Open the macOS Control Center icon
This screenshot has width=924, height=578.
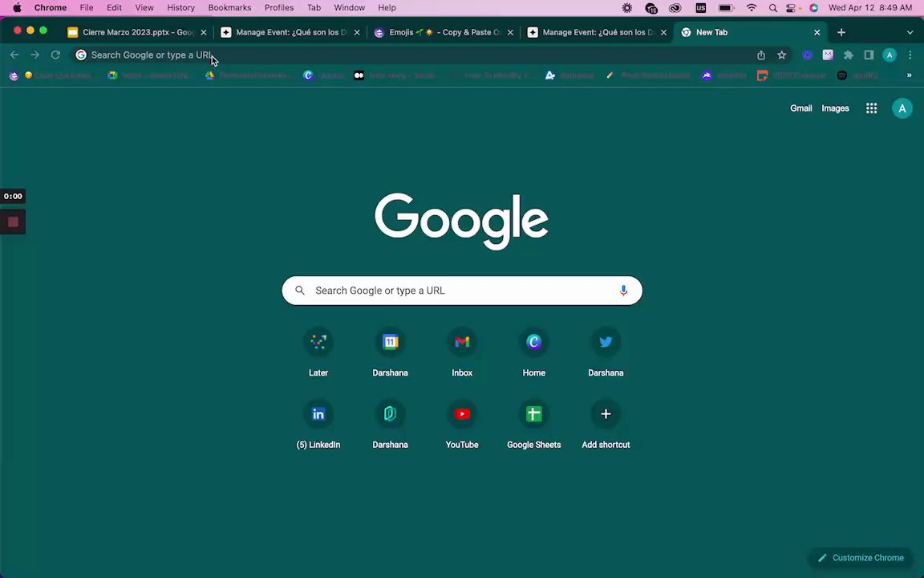792,8
